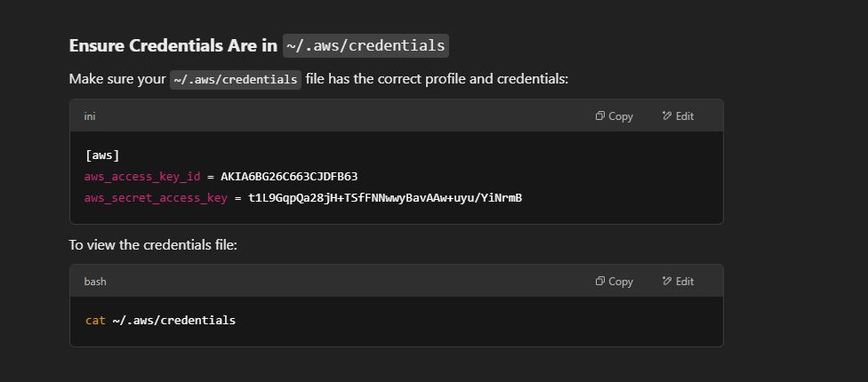Click the 'Make sure your' paragraph text
The height and width of the screenshot is (382, 868).
(x=117, y=79)
